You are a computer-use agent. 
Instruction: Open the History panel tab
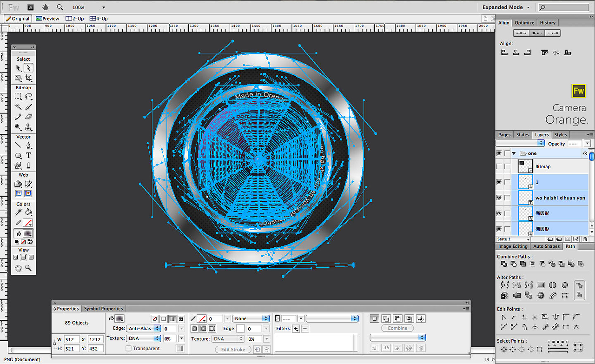548,23
